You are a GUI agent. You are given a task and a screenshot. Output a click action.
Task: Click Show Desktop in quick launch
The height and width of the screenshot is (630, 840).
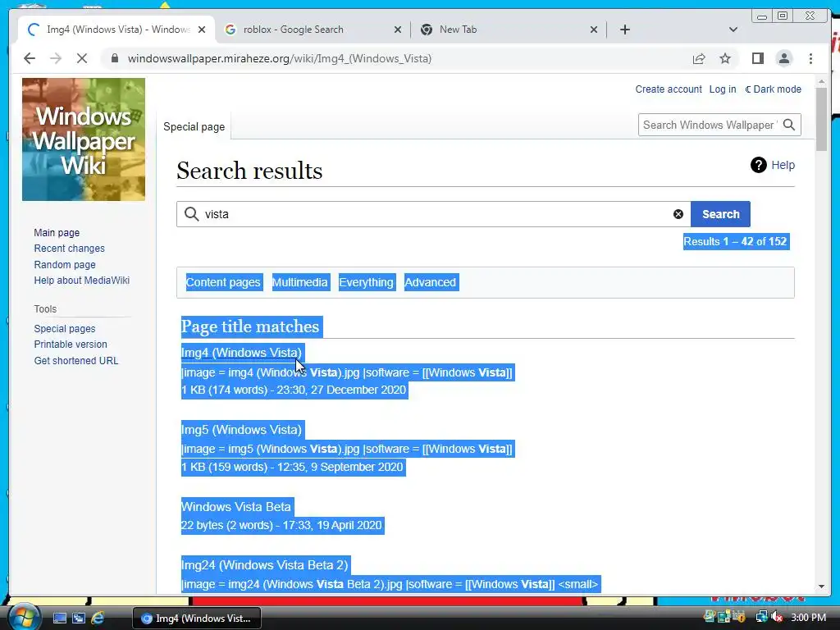(59, 619)
